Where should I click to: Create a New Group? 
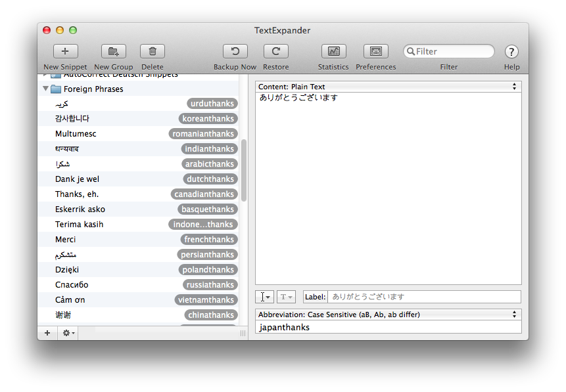[112, 51]
